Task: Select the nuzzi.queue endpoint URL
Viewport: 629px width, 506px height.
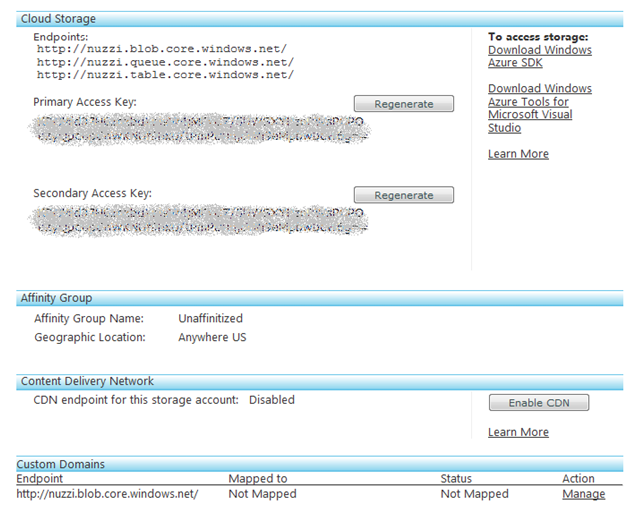Action: (x=165, y=62)
